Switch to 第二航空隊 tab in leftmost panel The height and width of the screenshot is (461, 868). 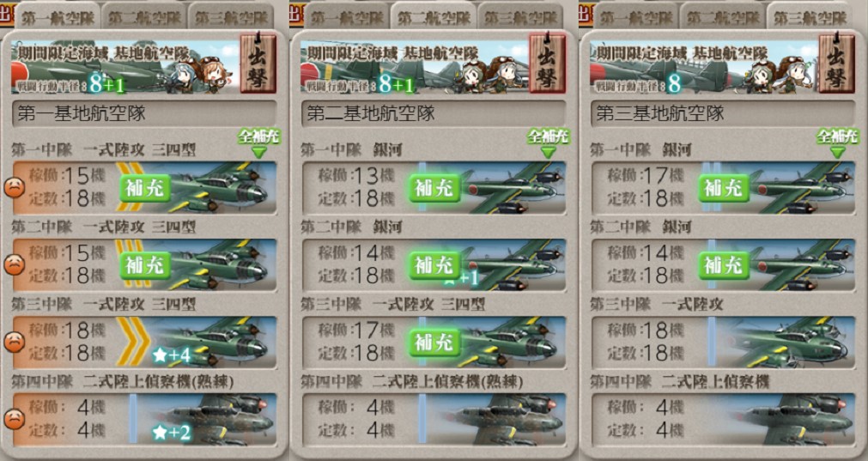pos(144,16)
